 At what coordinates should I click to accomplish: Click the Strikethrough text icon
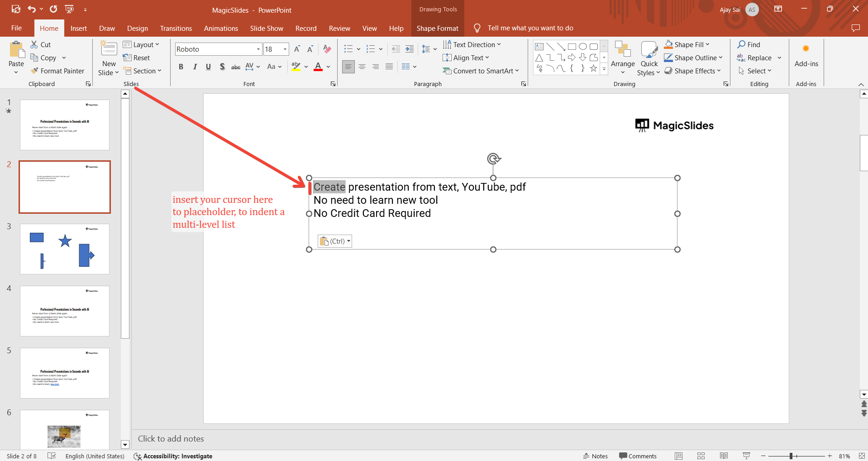click(x=235, y=67)
